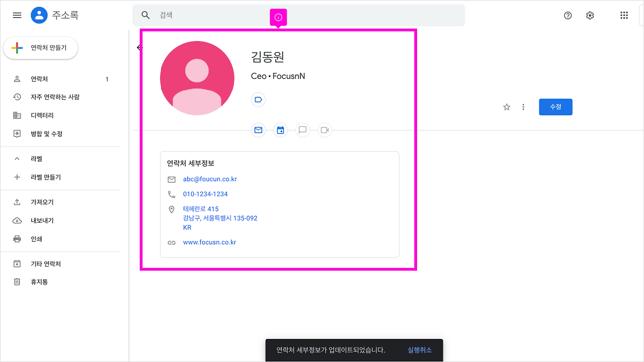Click the email icon to message 김동원
Viewport: 644px width, 362px height.
point(258,130)
